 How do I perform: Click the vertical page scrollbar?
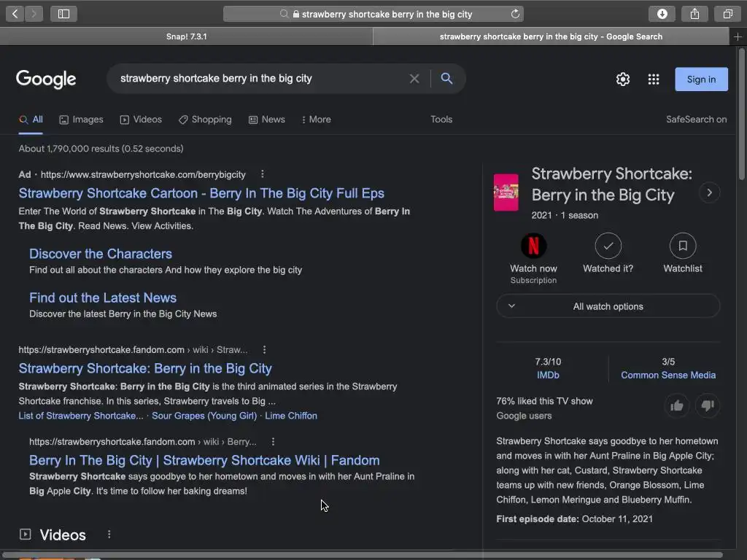(741, 114)
